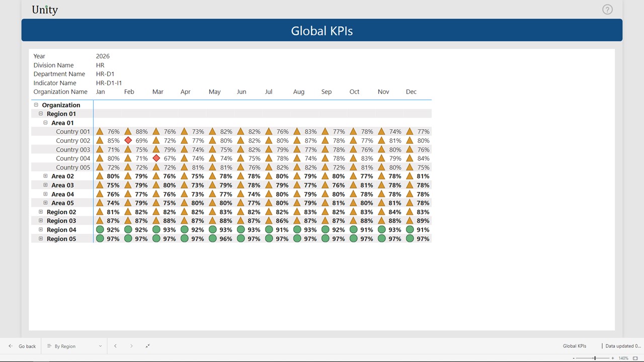This screenshot has height=362, width=644.
Task: Go to next page with right chevron
Action: coord(131,346)
